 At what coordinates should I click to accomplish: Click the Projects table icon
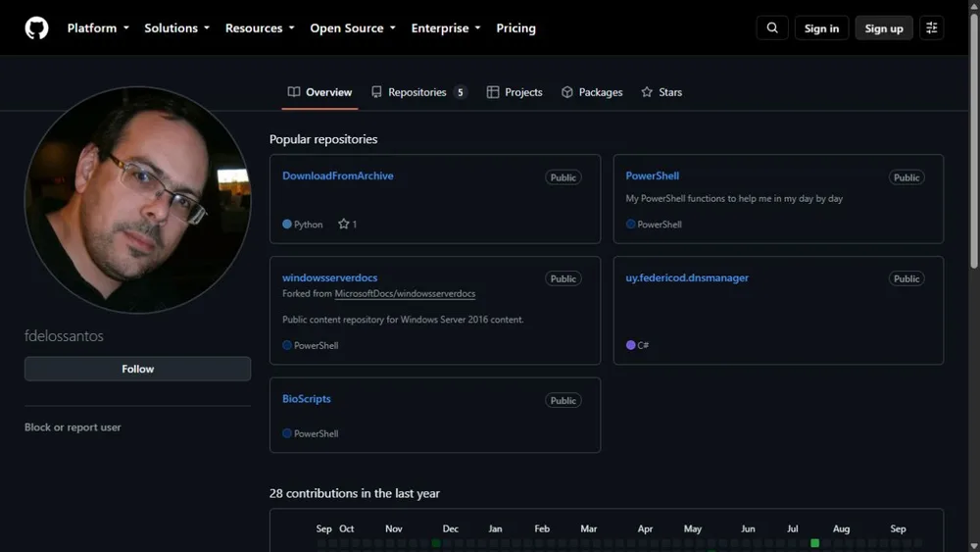(493, 92)
